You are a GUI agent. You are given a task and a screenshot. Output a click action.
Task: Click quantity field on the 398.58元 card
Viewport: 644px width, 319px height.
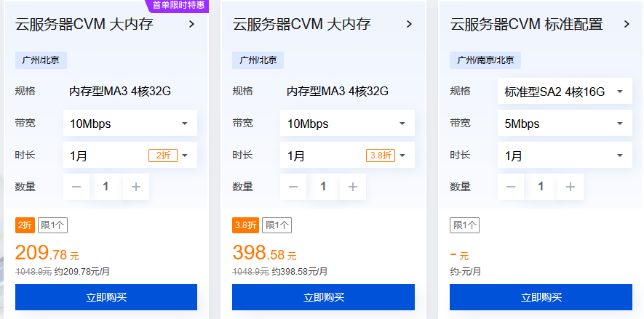click(323, 187)
